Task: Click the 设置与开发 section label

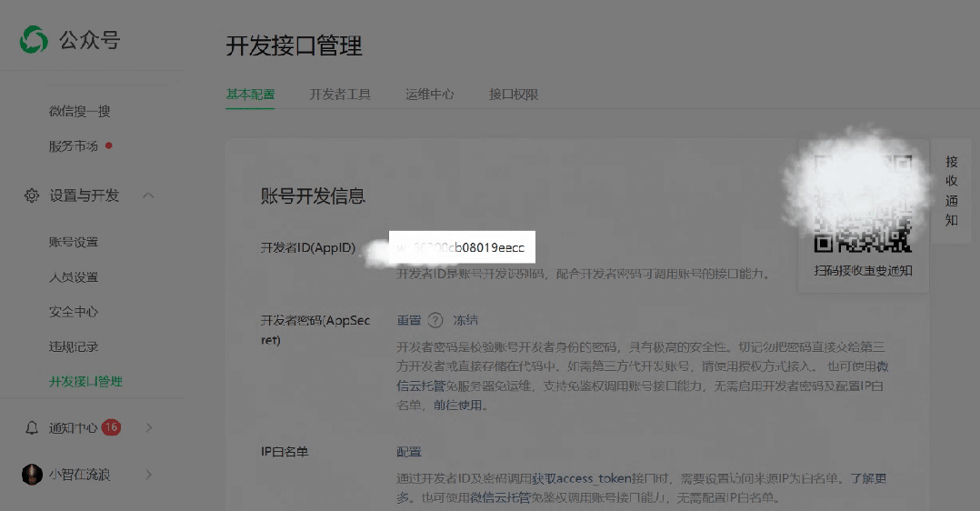Action: pos(84,195)
